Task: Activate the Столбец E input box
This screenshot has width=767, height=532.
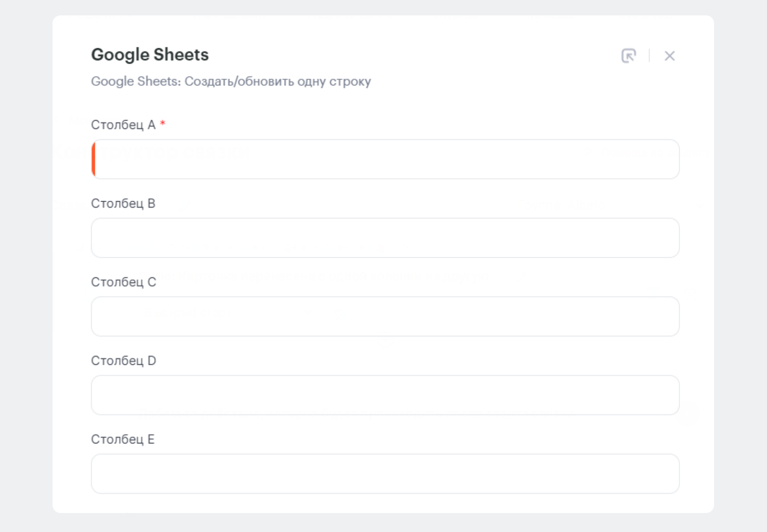Action: [x=385, y=474]
